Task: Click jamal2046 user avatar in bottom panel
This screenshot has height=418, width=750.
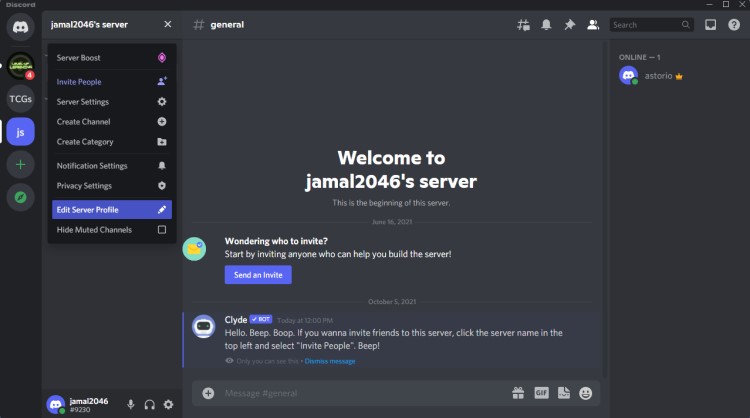Action: [56, 405]
